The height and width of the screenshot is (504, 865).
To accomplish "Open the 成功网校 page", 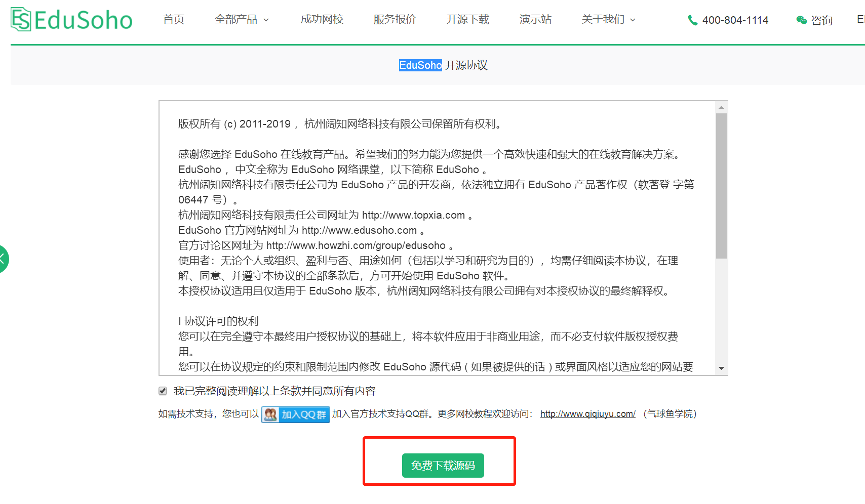I will [322, 19].
